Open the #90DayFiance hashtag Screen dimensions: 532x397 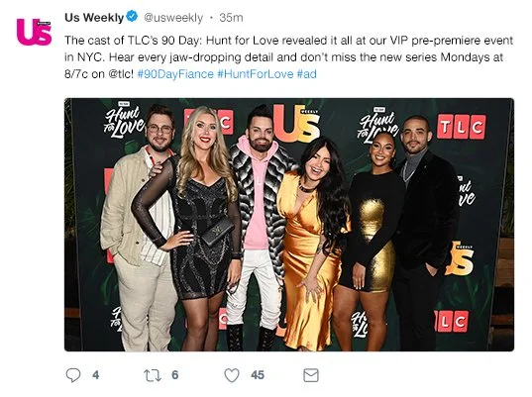point(175,74)
